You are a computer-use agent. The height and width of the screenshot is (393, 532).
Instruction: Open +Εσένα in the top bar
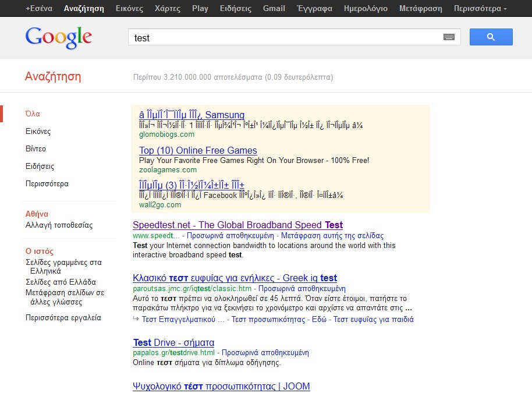(39, 9)
